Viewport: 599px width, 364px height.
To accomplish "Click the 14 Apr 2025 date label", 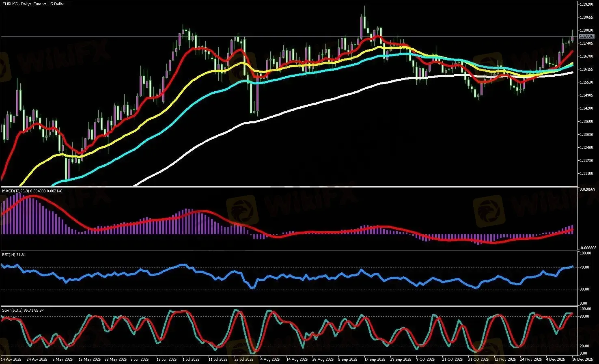I will 11,360.
